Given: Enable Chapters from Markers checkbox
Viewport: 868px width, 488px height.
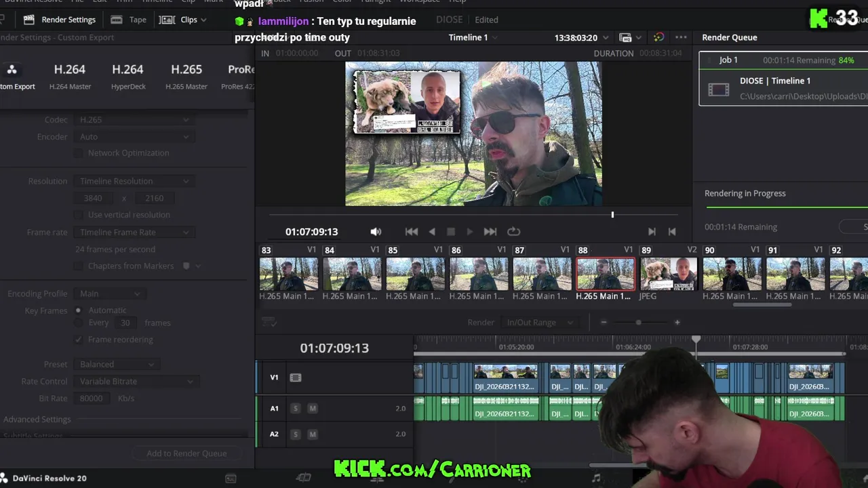Looking at the screenshot, I should (78, 266).
